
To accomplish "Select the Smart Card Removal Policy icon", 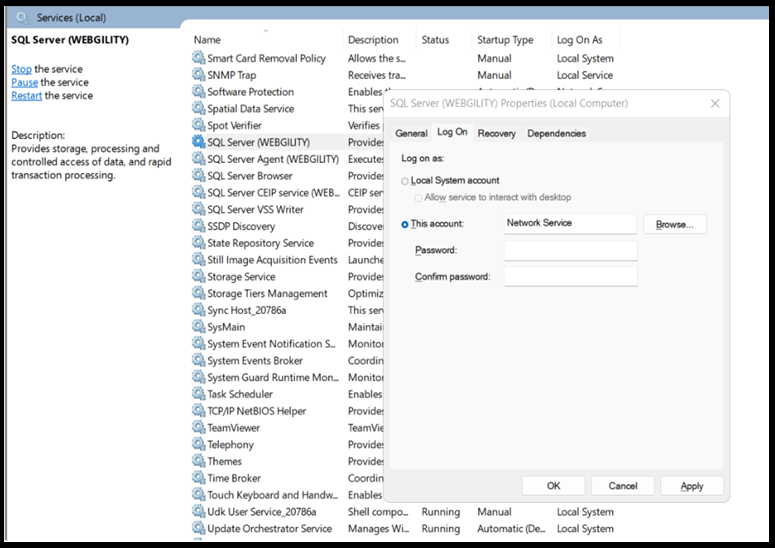I will pos(198,59).
